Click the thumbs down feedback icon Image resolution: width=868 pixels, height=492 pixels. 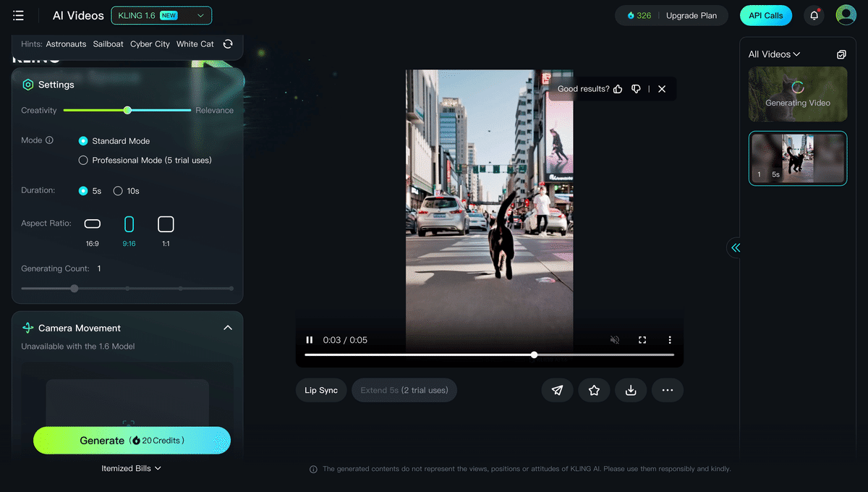click(636, 89)
